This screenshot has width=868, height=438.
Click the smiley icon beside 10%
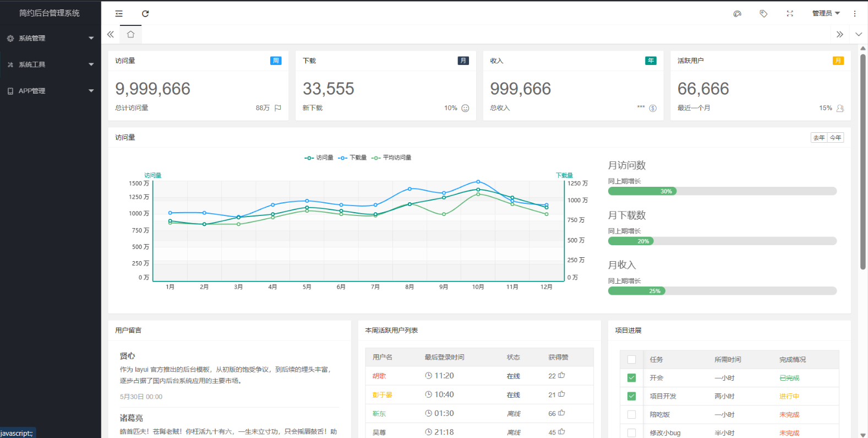pyautogui.click(x=465, y=108)
